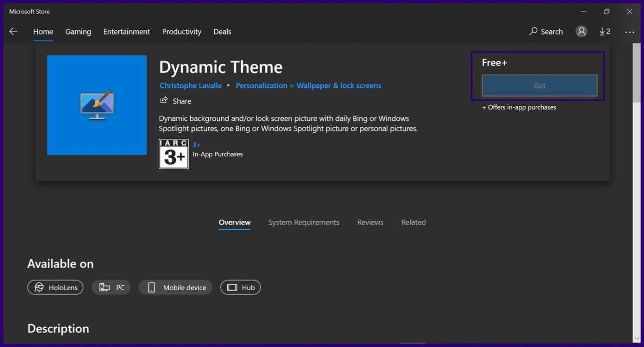Open the three-dot See more menu

(x=629, y=32)
